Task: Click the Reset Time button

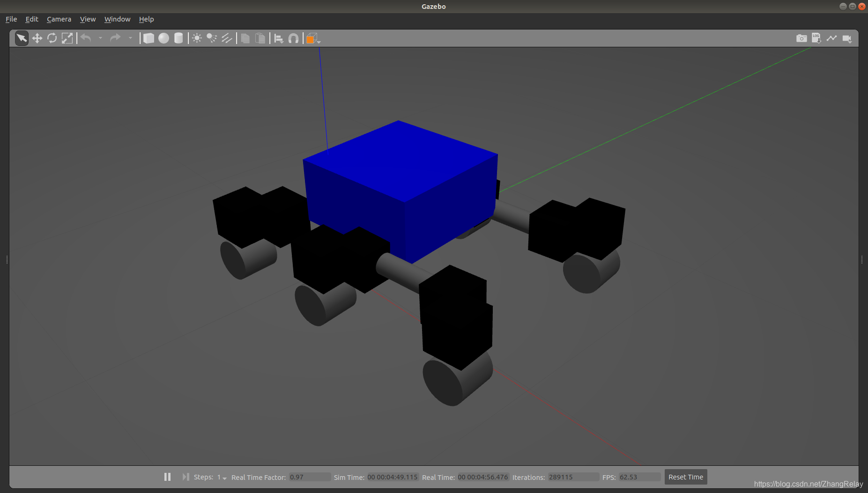Action: pos(686,477)
